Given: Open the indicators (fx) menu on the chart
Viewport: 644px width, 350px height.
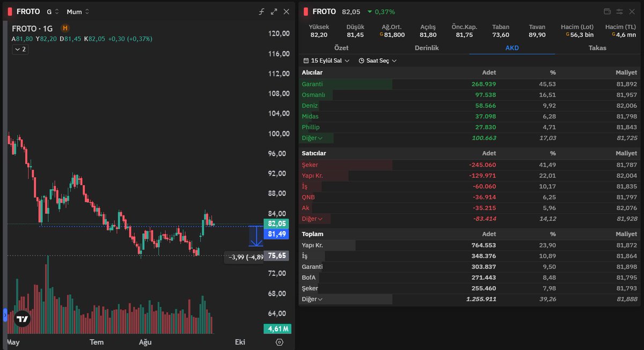Looking at the screenshot, I should 262,11.
